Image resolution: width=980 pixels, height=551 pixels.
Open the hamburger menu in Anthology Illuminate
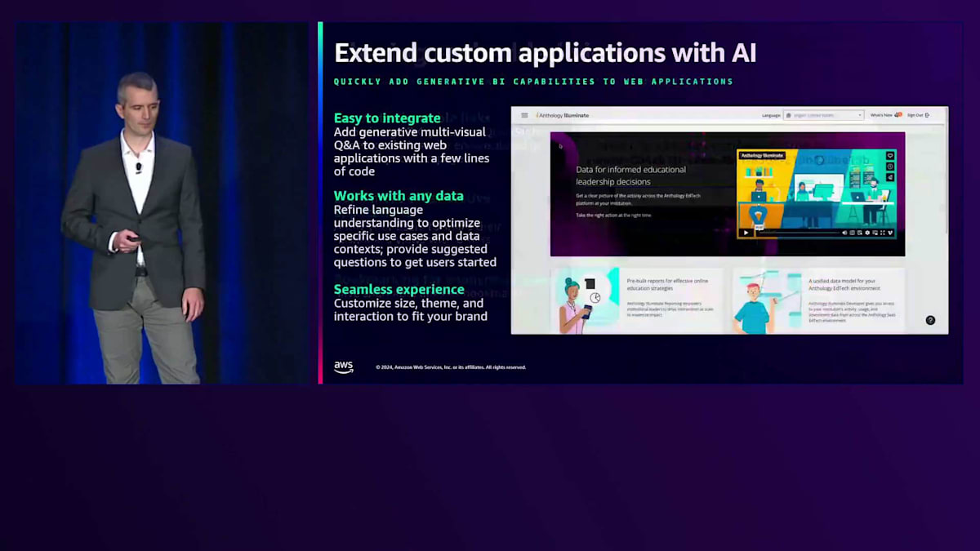tap(524, 115)
